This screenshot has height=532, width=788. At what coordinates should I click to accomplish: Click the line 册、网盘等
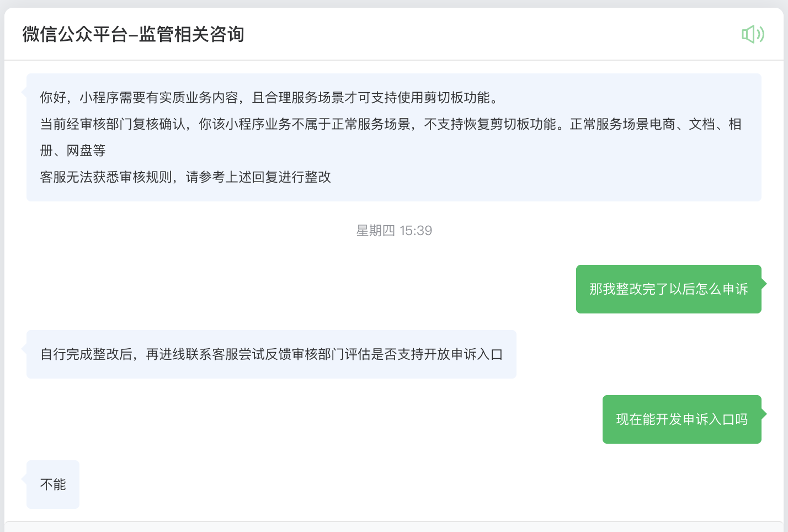tap(73, 151)
